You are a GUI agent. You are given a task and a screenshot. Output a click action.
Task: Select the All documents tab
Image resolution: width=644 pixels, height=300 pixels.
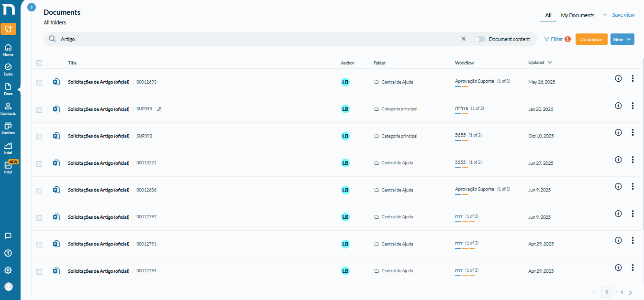tap(548, 15)
